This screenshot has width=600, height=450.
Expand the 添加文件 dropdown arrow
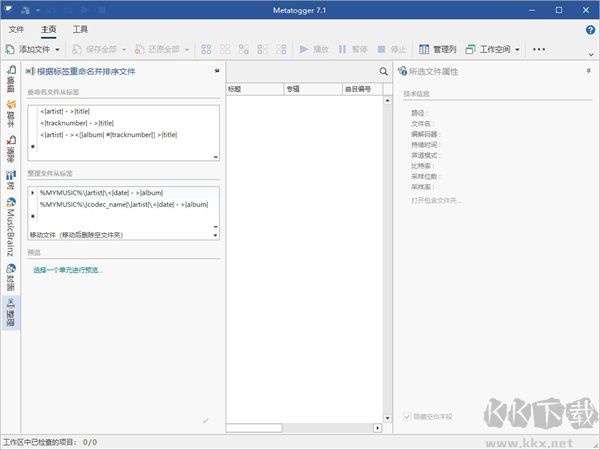[57, 50]
